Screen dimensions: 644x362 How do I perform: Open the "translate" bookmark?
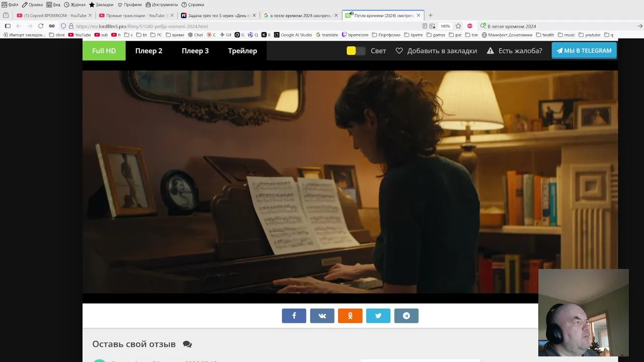(x=327, y=35)
